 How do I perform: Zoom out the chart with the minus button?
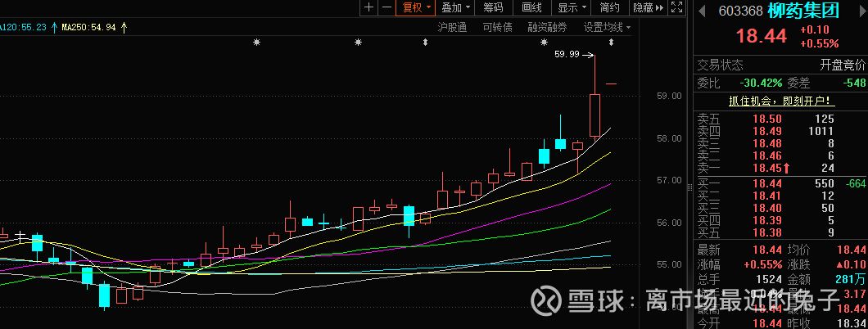pos(387,7)
